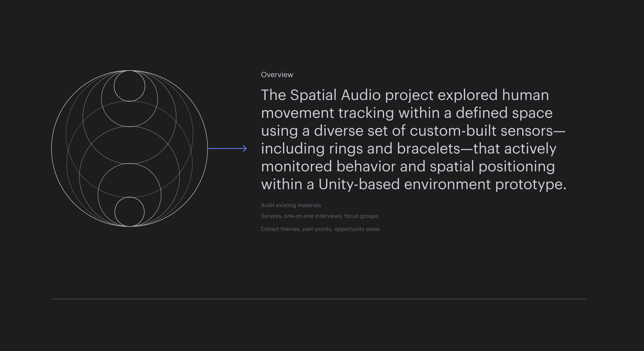This screenshot has height=351, width=644.
Task: Click the word 'human' in first line
Action: point(525,95)
